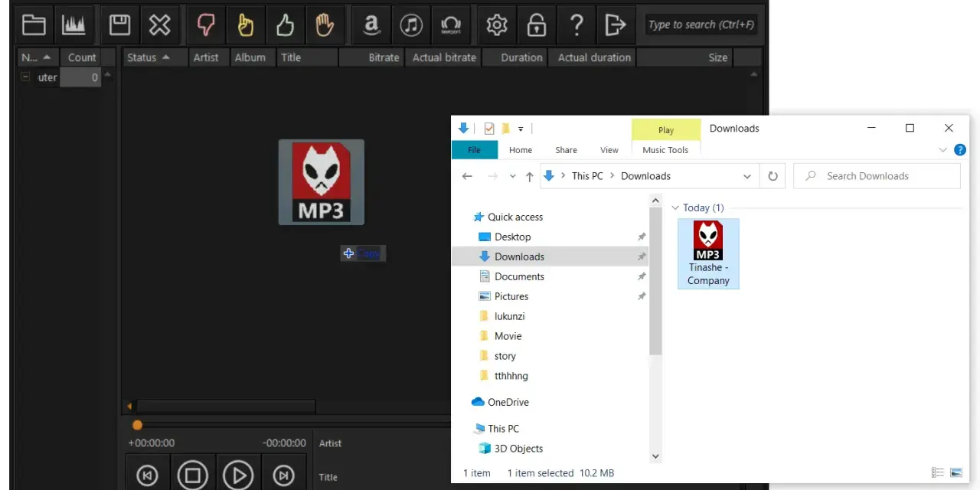Open help with the question mark icon
Image resolution: width=980 pixels, height=490 pixels.
[577, 25]
